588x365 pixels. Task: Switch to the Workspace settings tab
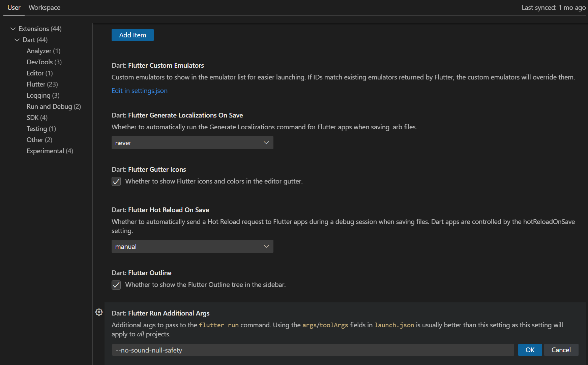(45, 7)
